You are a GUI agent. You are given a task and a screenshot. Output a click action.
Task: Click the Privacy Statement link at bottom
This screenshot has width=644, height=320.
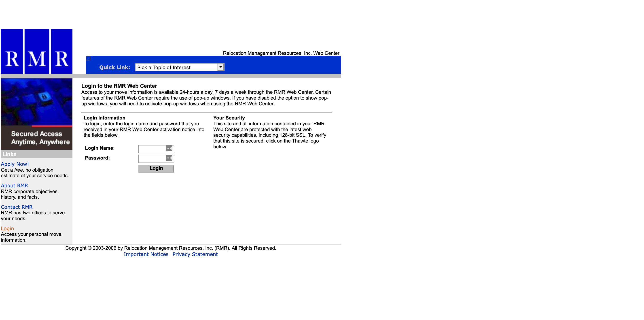tap(195, 254)
